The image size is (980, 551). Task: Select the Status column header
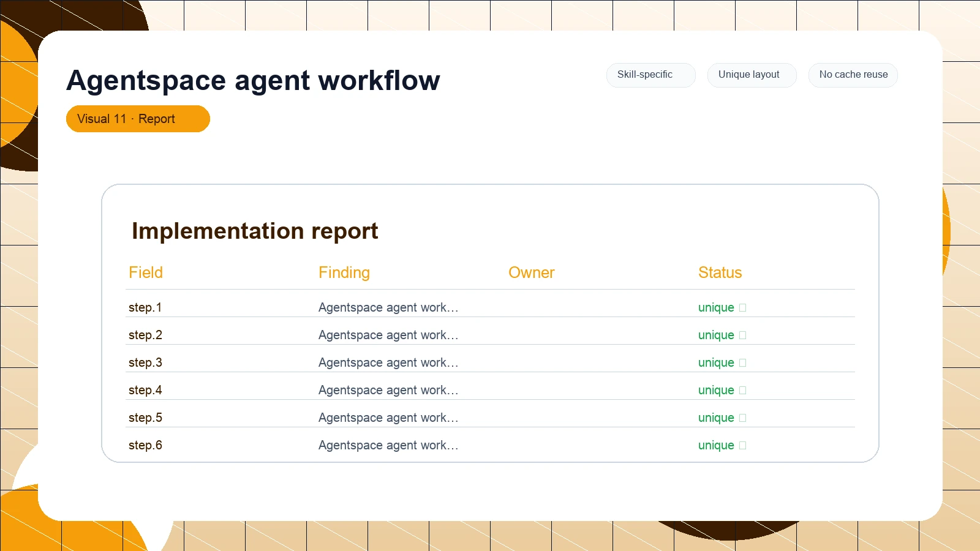(x=720, y=272)
